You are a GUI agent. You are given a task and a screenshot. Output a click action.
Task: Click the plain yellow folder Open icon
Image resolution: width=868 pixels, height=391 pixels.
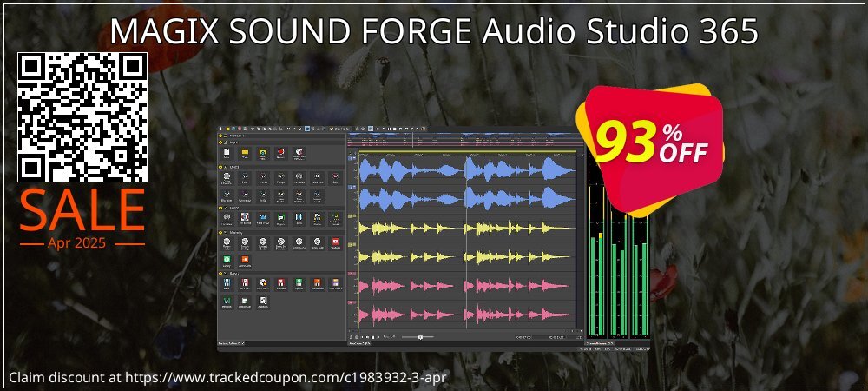[246, 152]
